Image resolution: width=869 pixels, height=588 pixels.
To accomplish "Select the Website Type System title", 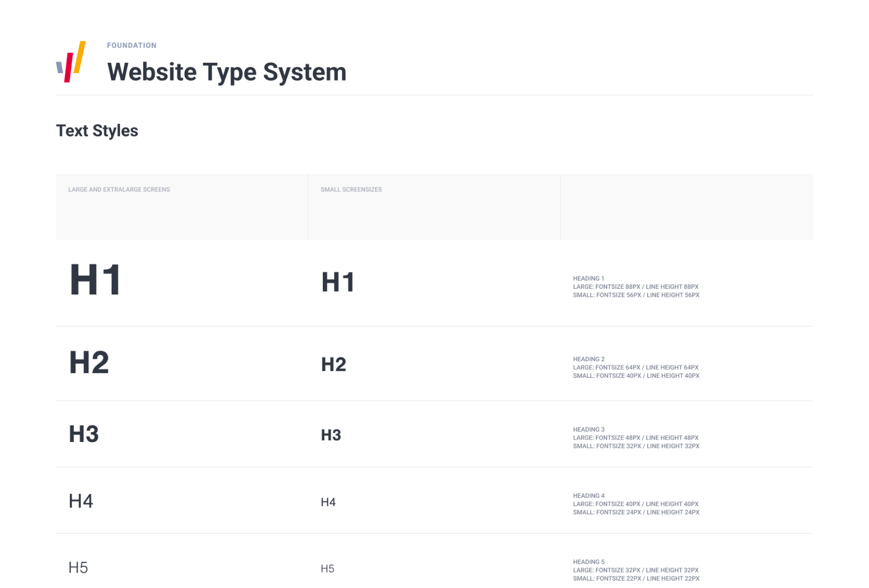I will click(226, 72).
